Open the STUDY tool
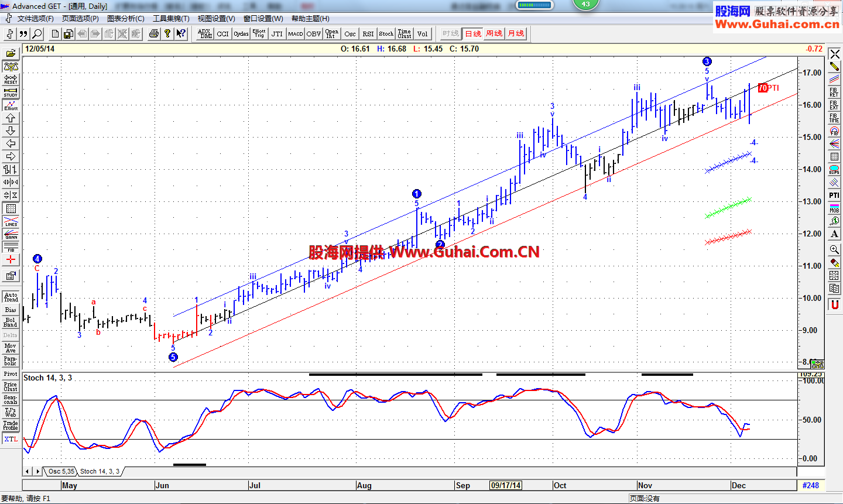The height and width of the screenshot is (504, 843). tap(11, 92)
